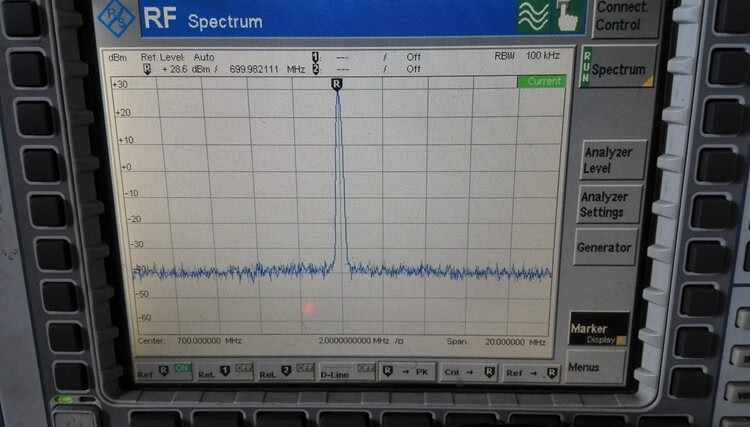The height and width of the screenshot is (427, 750).
Task: Click the R reference marker icon in header
Action: tap(147, 70)
